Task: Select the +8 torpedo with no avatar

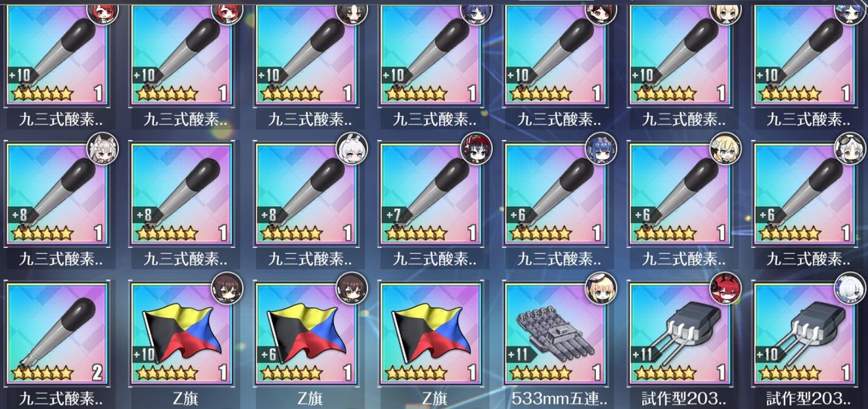Action: tap(182, 194)
